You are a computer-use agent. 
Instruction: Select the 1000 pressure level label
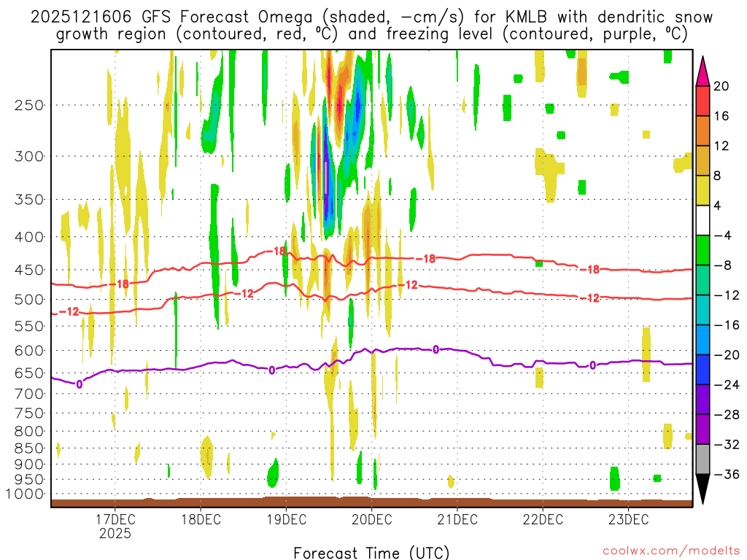pyautogui.click(x=26, y=494)
